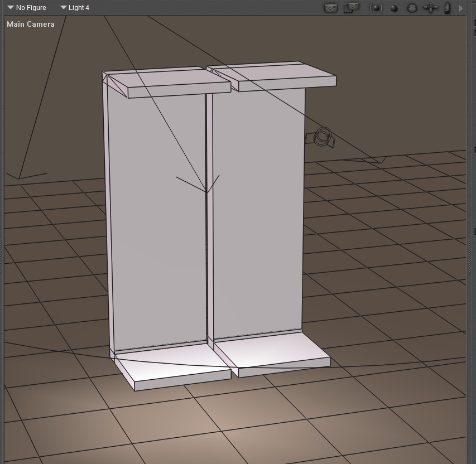Image resolution: width=476 pixels, height=464 pixels.
Task: Switch to the face camera head icon
Action: 412,8
